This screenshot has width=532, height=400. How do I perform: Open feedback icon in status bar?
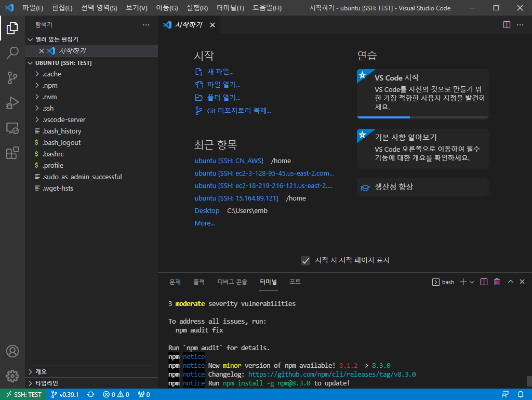pos(505,394)
